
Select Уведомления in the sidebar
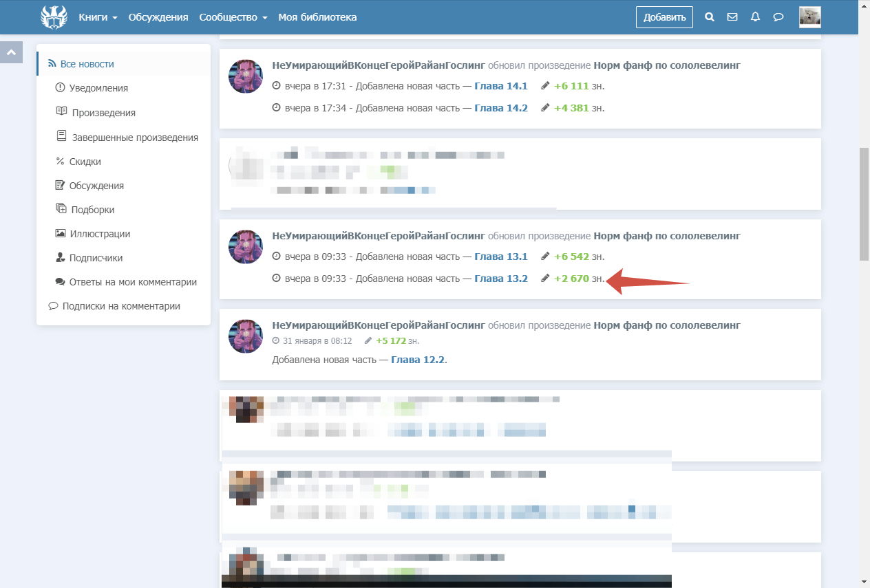(98, 88)
